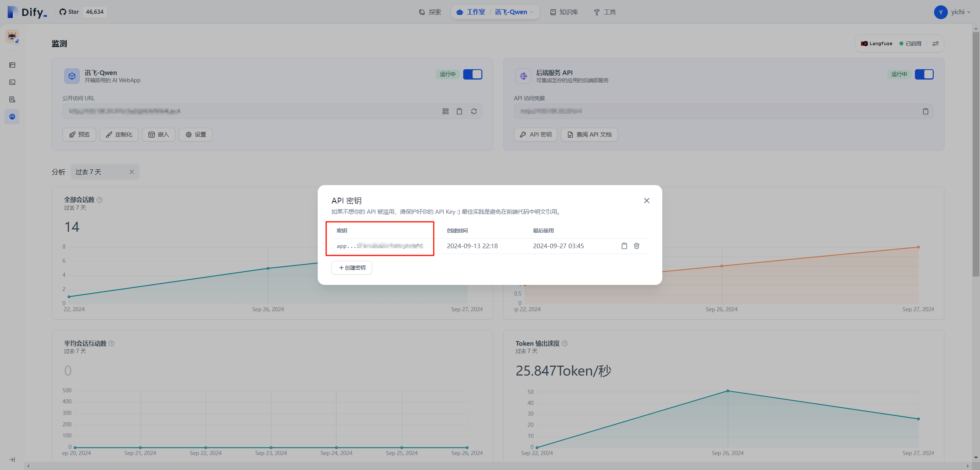The height and width of the screenshot is (470, 980).
Task: Show help tooltip for 平均会话互动数
Action: pos(111,343)
